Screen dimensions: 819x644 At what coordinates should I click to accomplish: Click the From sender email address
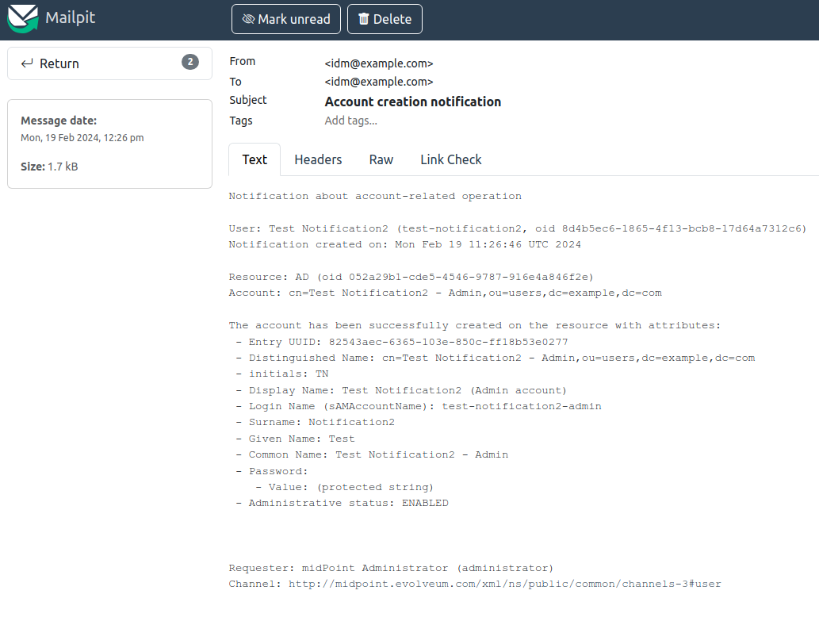click(x=379, y=63)
